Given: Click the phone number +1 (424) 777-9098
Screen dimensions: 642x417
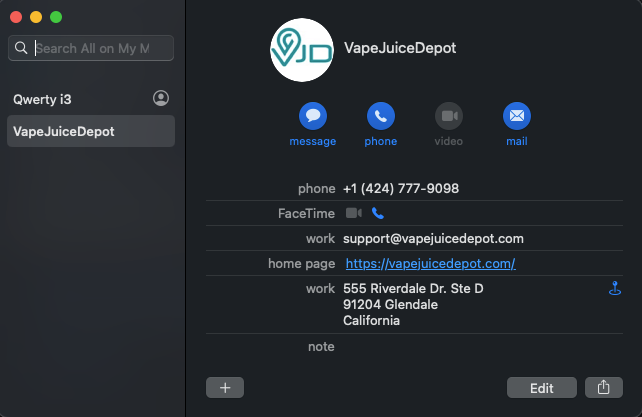Looking at the screenshot, I should (401, 188).
